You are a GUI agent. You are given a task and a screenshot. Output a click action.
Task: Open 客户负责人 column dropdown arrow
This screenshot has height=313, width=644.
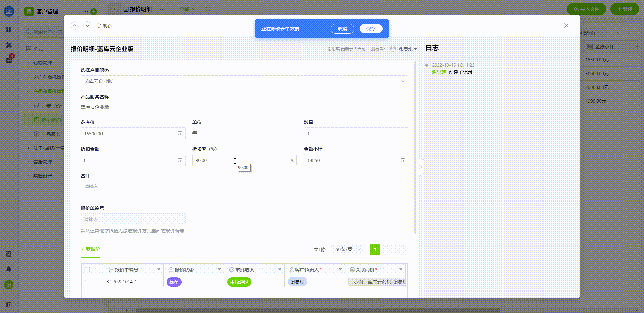click(x=340, y=269)
